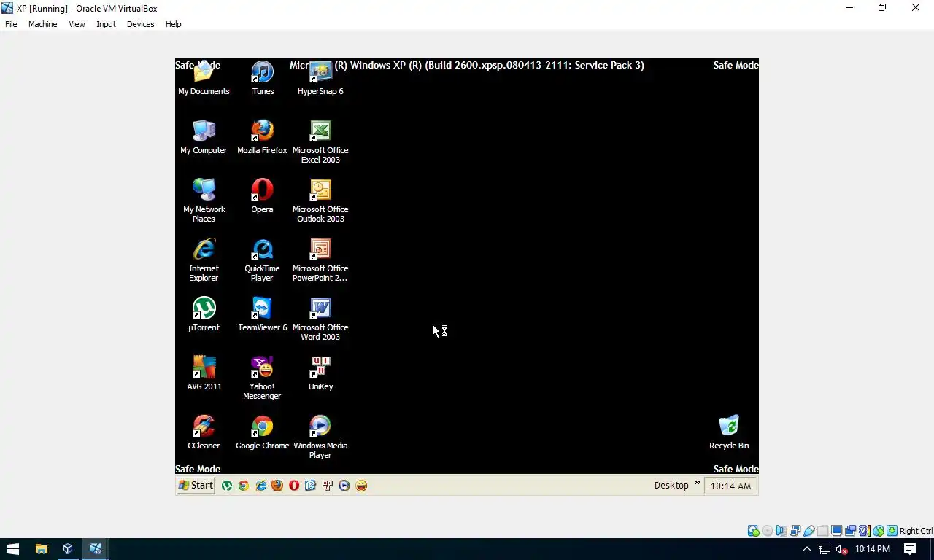This screenshot has height=560, width=934.
Task: Select AVG 2011 desktop shortcut
Action: coord(204,373)
